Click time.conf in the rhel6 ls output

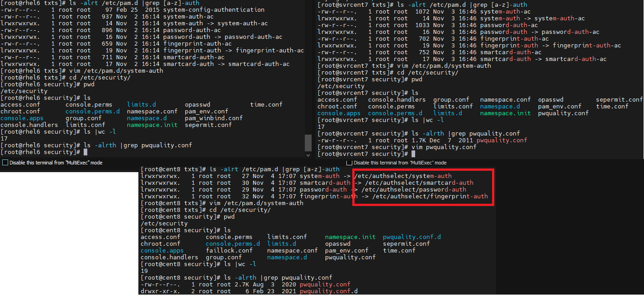click(x=266, y=104)
